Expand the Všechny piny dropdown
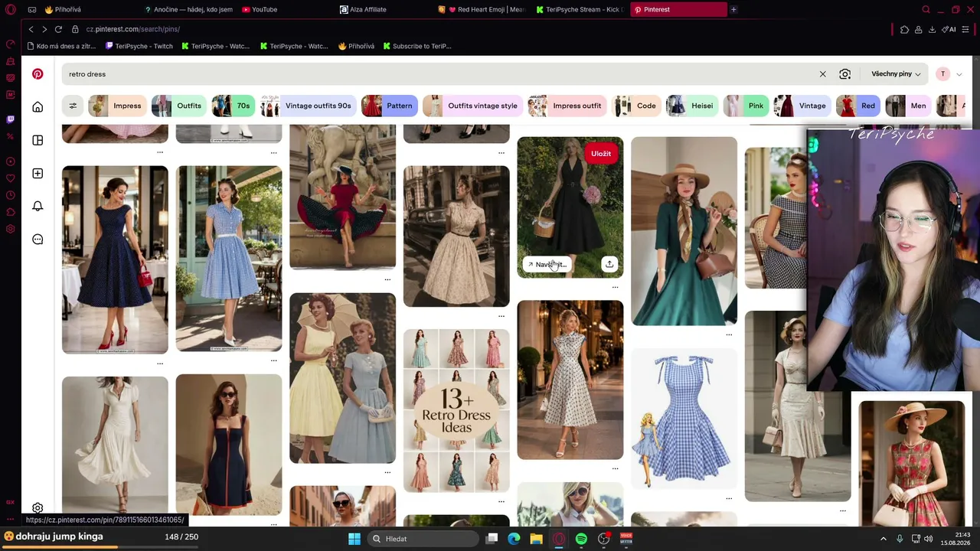This screenshot has width=980, height=551. pos(896,74)
